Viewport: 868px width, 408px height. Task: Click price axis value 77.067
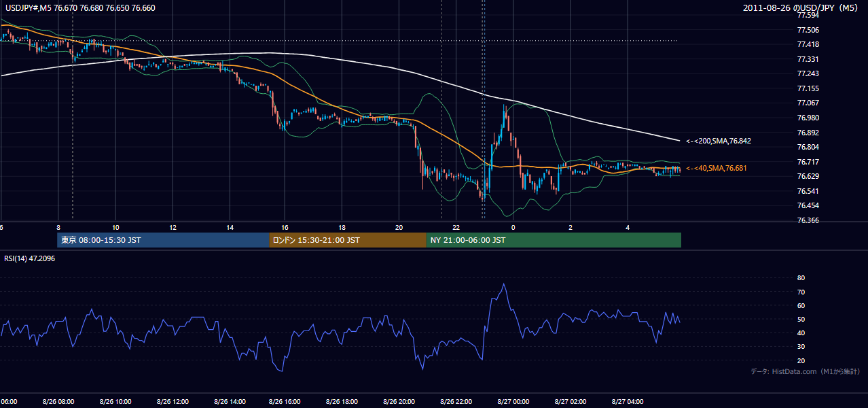(808, 103)
